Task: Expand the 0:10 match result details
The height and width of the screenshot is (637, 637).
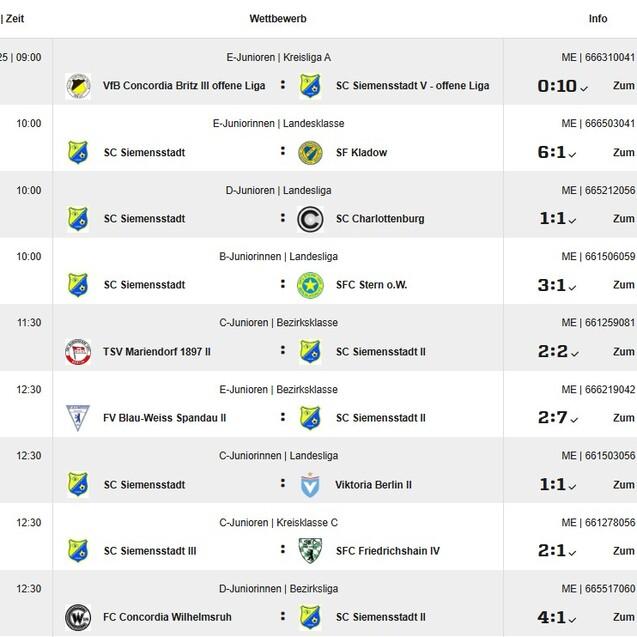Action: point(584,87)
